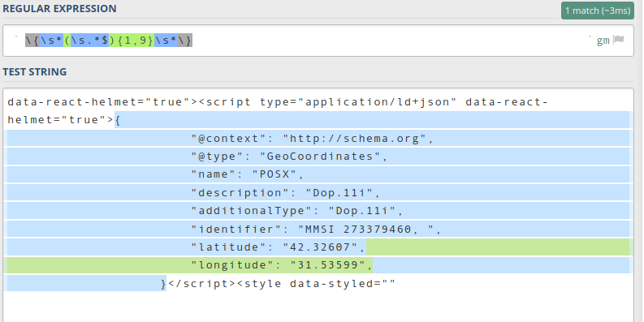Open the regex flags menu icon

coord(618,40)
